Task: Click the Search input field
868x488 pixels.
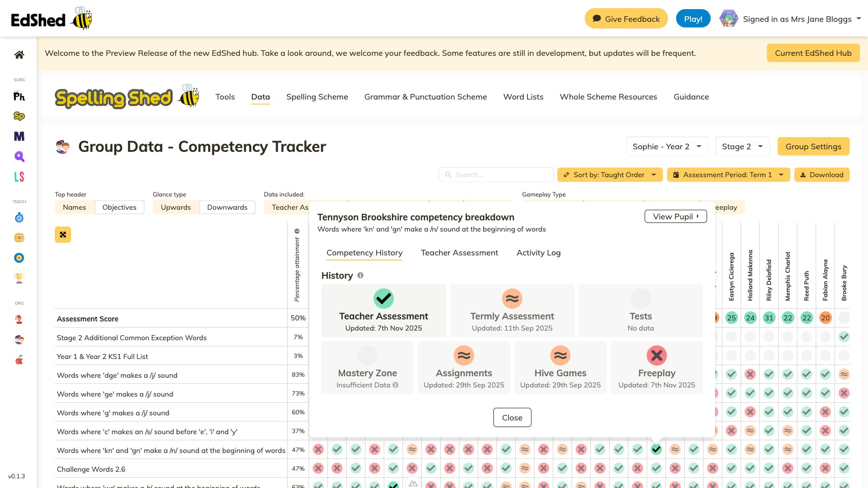Action: [496, 175]
